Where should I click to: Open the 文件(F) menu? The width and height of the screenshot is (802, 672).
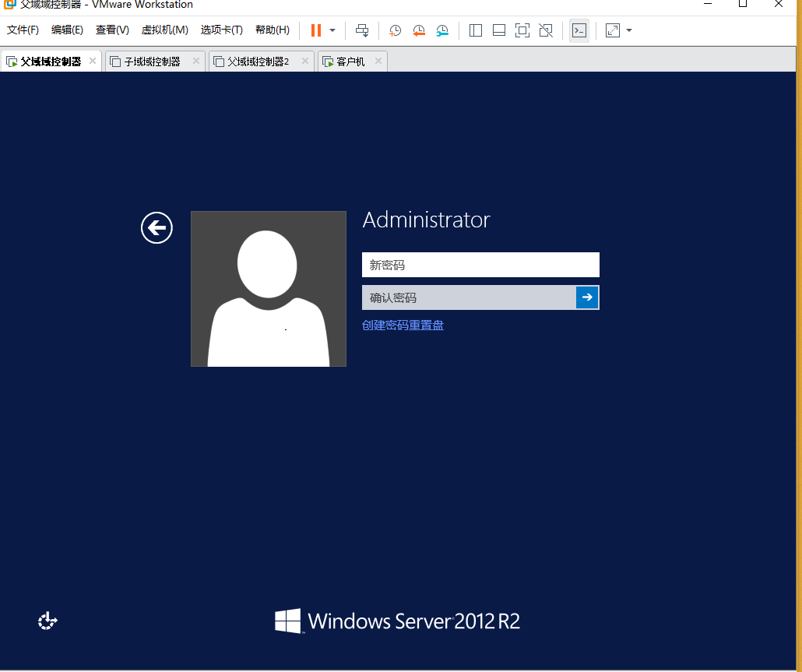click(23, 30)
